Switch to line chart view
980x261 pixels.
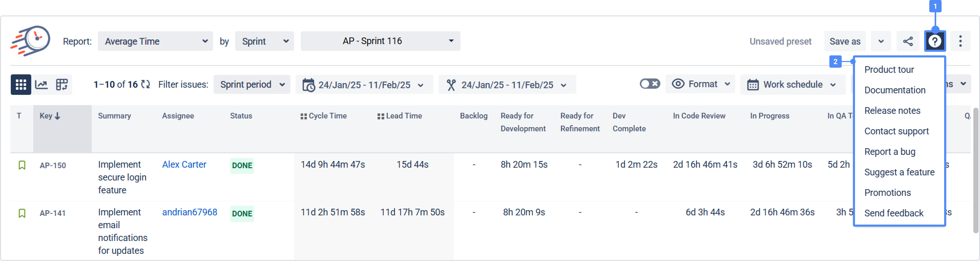[x=41, y=84]
